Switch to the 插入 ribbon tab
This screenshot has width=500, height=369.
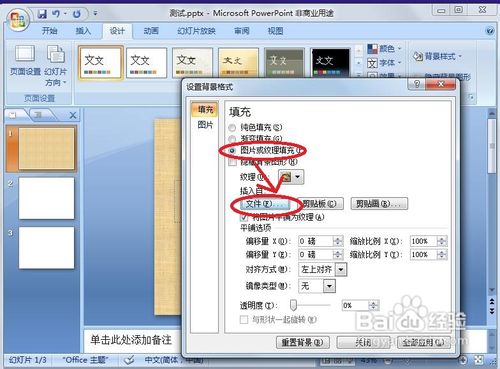pyautogui.click(x=83, y=31)
